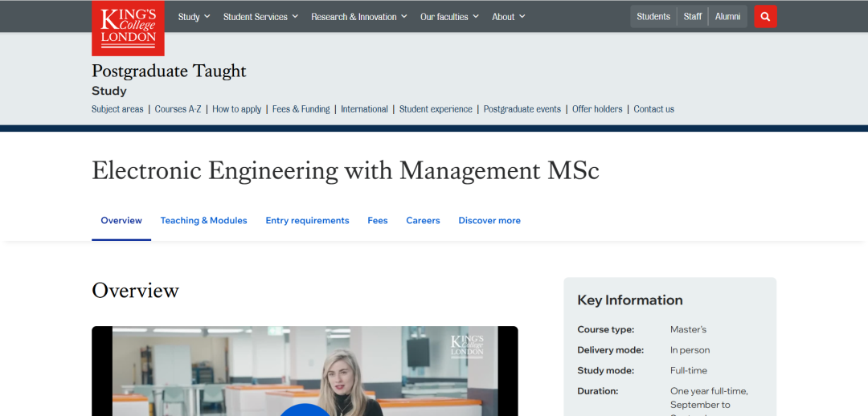This screenshot has height=416, width=868.
Task: Select the Overview tab
Action: click(x=121, y=220)
